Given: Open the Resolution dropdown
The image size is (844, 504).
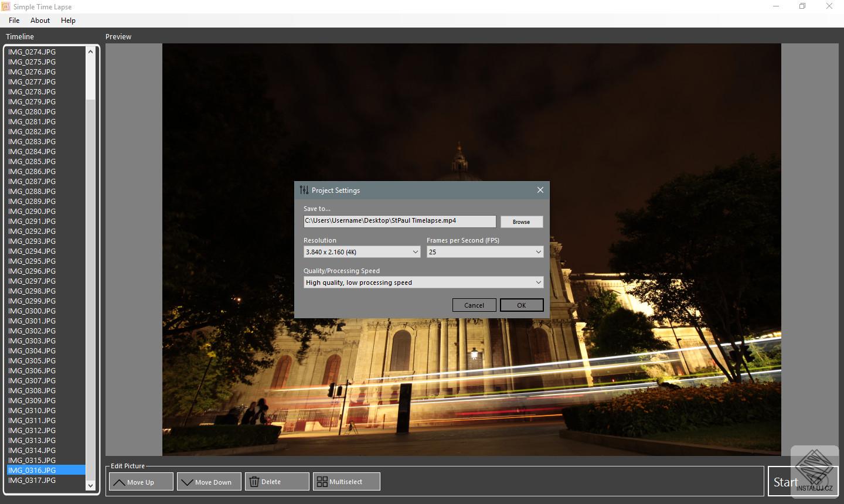Looking at the screenshot, I should pos(362,252).
